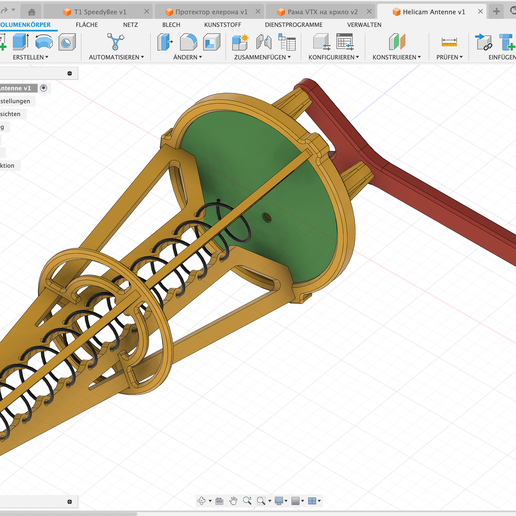Expand the Viewports dropdown arrow
Image resolution: width=516 pixels, height=516 pixels.
(319, 501)
